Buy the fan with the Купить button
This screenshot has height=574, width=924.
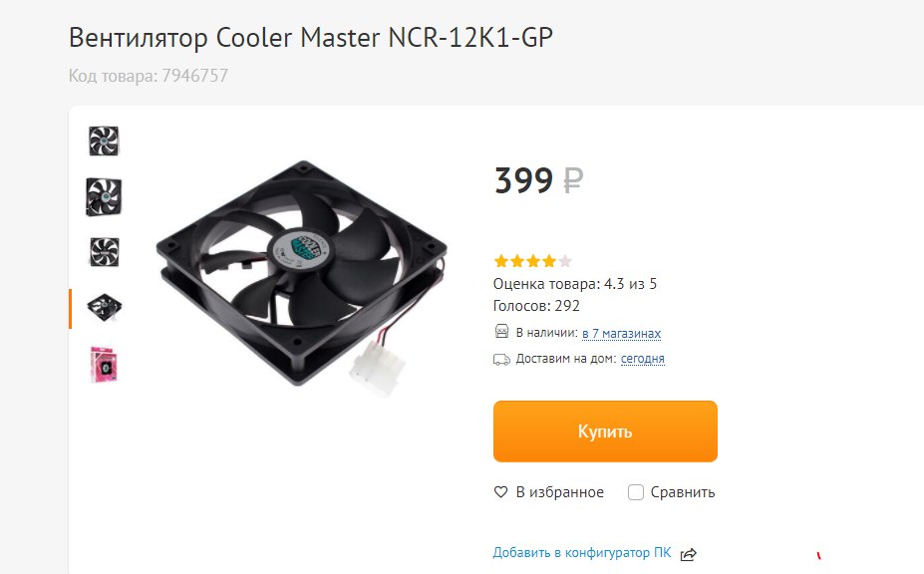tap(605, 431)
